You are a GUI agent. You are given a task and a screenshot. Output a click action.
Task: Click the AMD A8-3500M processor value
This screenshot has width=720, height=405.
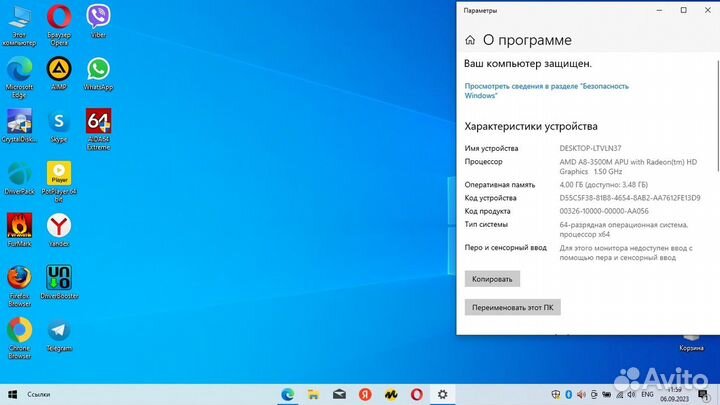[628, 167]
